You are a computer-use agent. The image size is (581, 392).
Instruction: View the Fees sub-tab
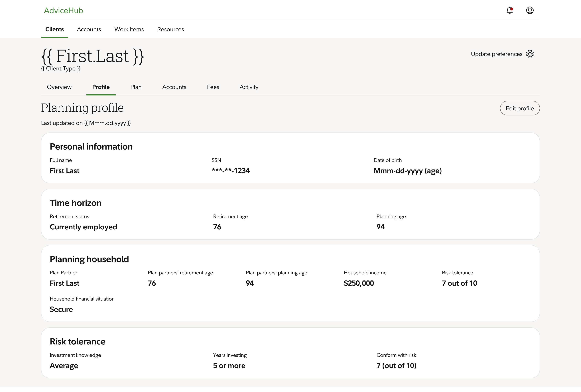click(x=213, y=87)
